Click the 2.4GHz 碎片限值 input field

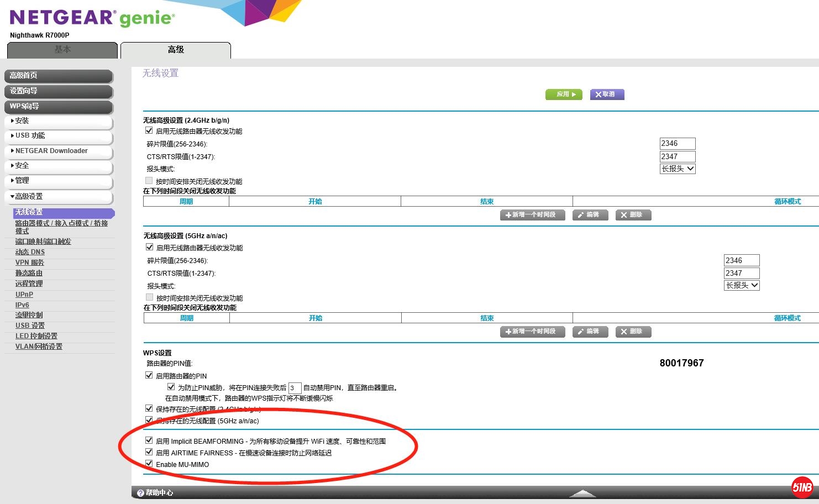tap(678, 144)
